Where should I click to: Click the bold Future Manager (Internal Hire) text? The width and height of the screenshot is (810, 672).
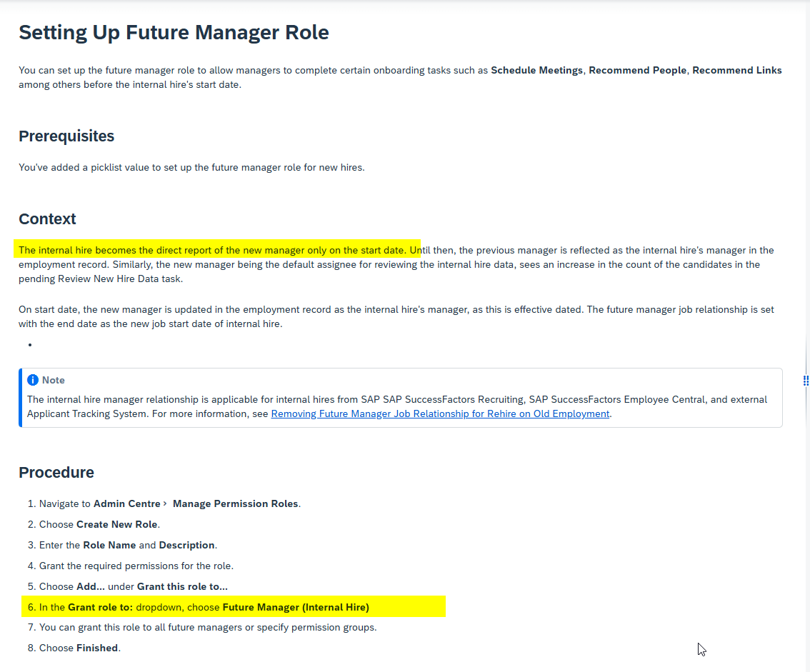point(296,607)
